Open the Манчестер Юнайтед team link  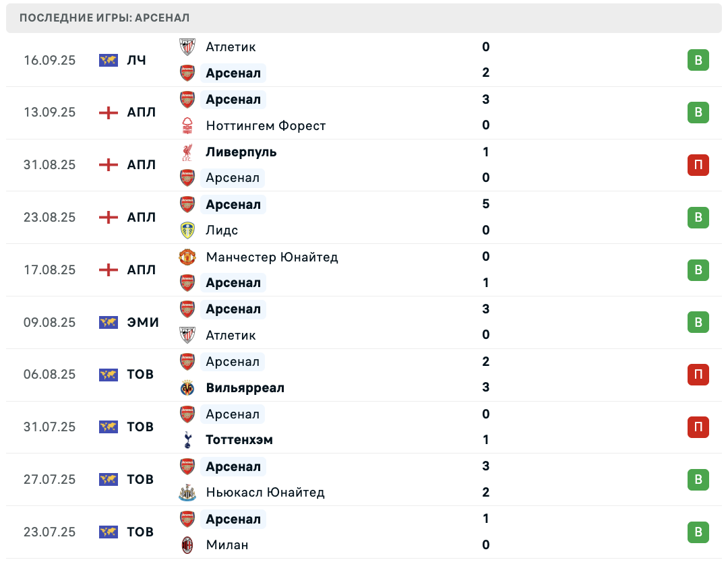[x=272, y=257]
